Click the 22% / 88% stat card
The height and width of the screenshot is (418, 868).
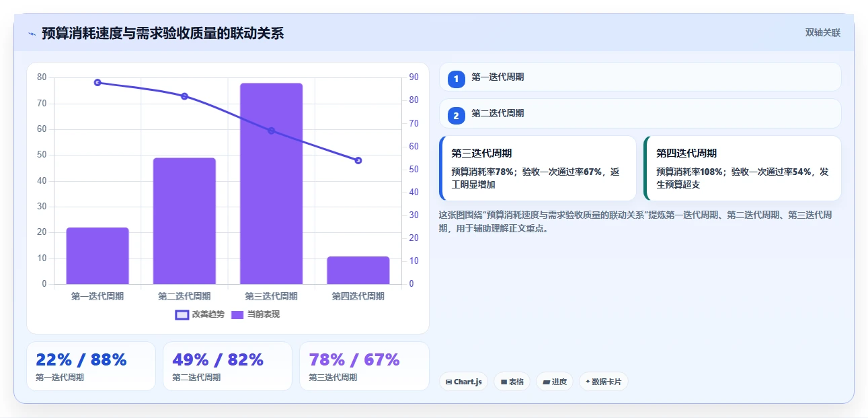click(x=92, y=366)
